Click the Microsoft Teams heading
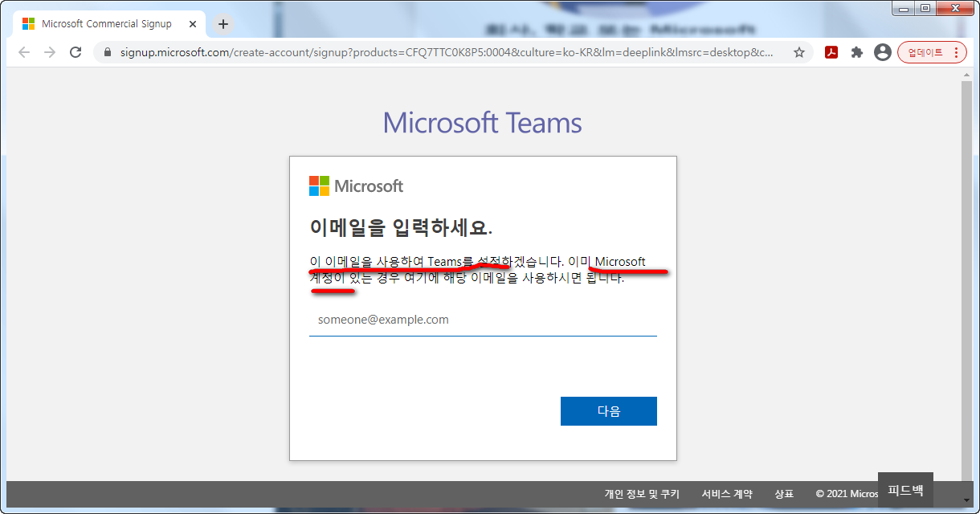 pos(482,123)
